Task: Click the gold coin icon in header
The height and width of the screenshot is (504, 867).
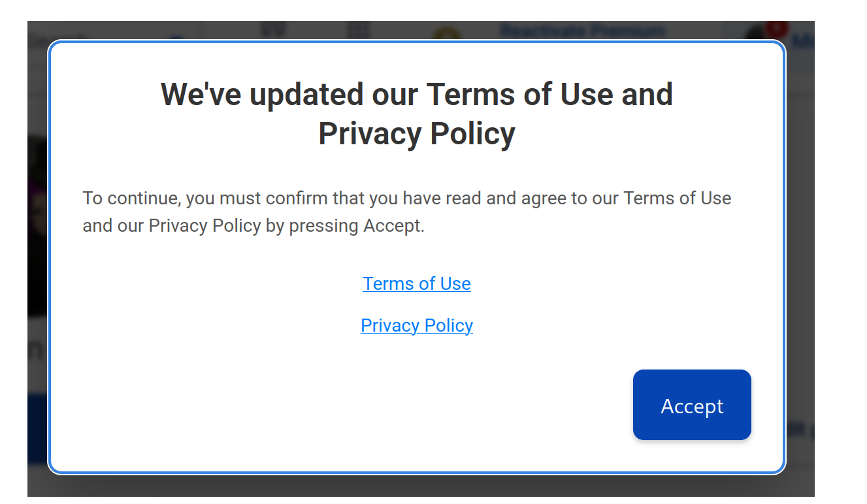Action: 446,33
